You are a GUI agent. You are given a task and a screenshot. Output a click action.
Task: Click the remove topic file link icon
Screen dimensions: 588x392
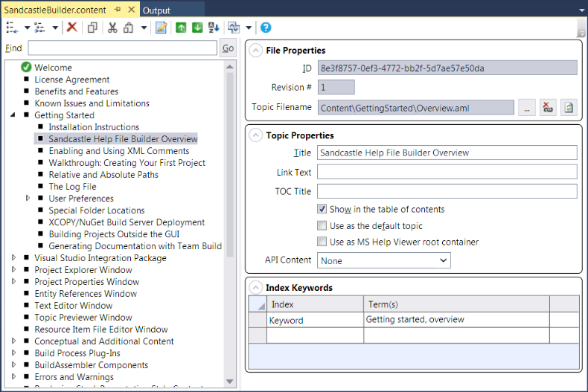[x=548, y=108]
